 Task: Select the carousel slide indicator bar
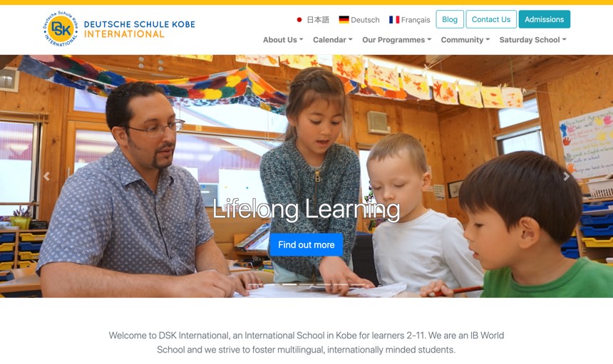306,285
